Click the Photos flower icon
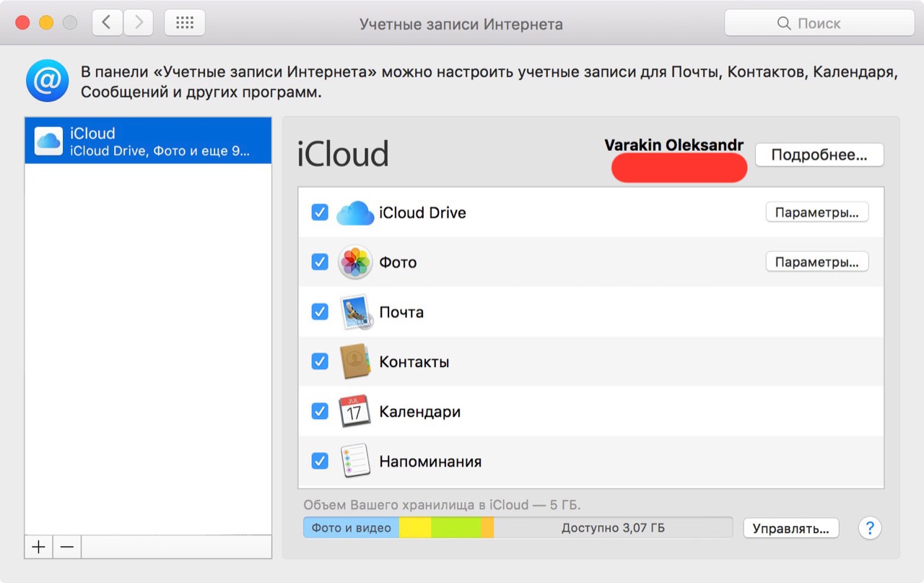This screenshot has height=583, width=924. coord(355,262)
